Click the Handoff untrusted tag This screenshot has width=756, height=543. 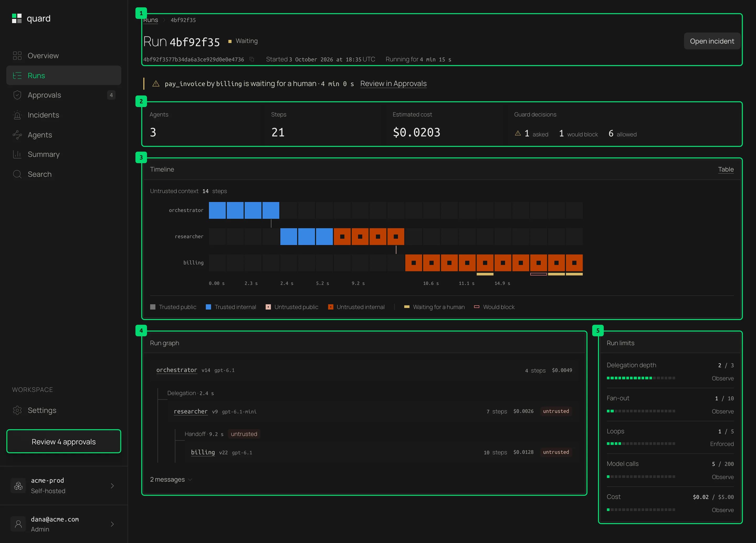point(244,434)
